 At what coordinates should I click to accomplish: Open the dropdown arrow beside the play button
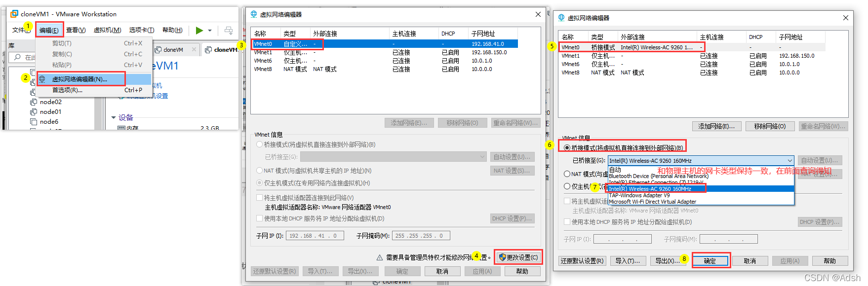[x=210, y=31]
